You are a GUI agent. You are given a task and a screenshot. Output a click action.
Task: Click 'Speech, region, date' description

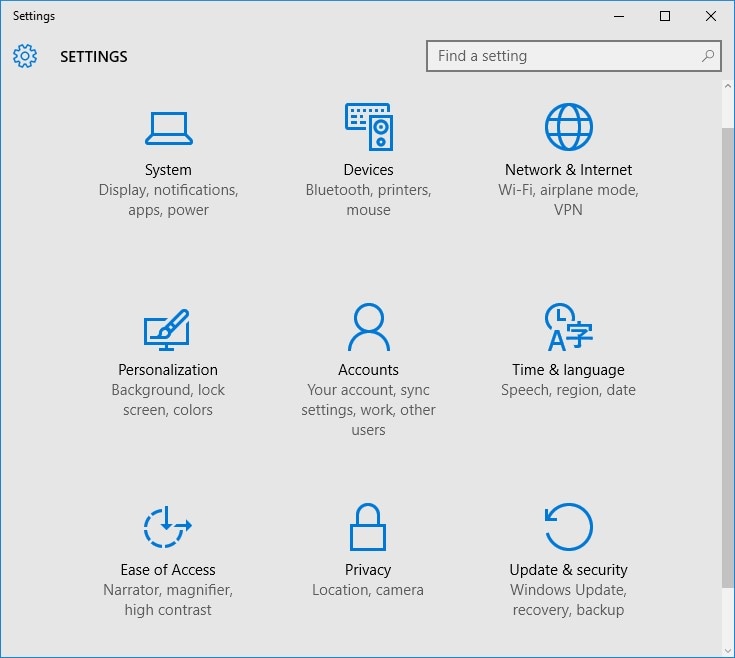tap(568, 390)
